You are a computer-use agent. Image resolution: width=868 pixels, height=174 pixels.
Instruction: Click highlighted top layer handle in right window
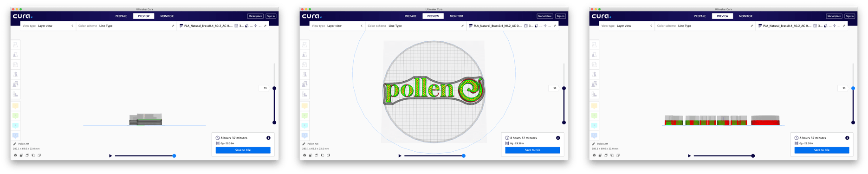click(x=853, y=88)
